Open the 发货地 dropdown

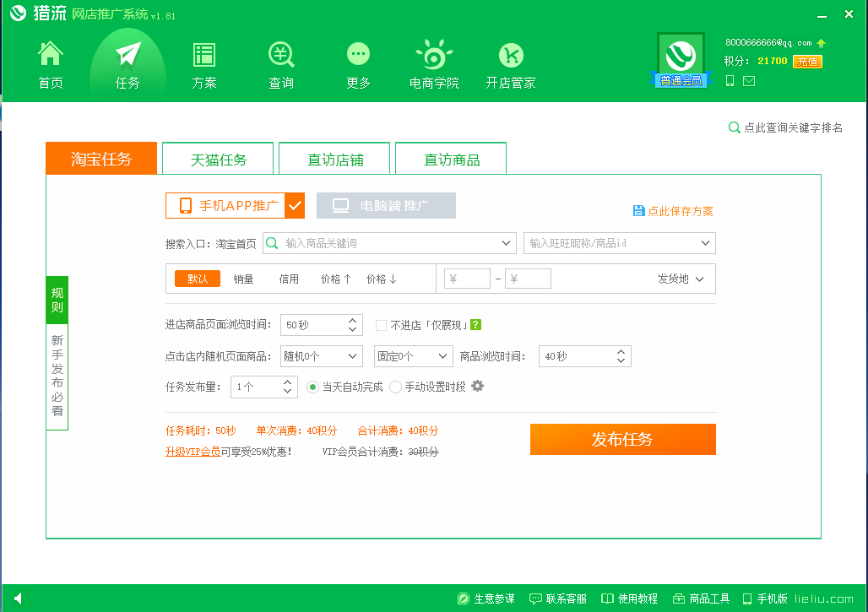pyautogui.click(x=681, y=279)
